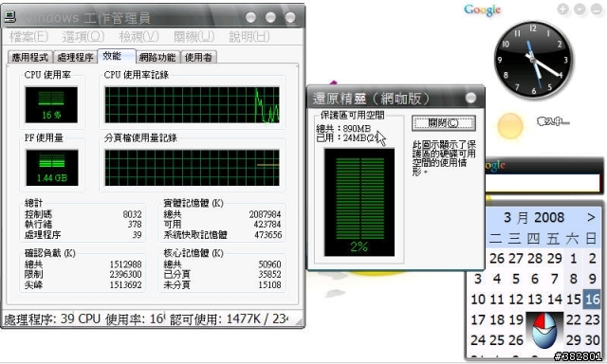The height and width of the screenshot is (364, 607).
Task: Click the CPU 使用率 16% gauge
Action: [51, 105]
